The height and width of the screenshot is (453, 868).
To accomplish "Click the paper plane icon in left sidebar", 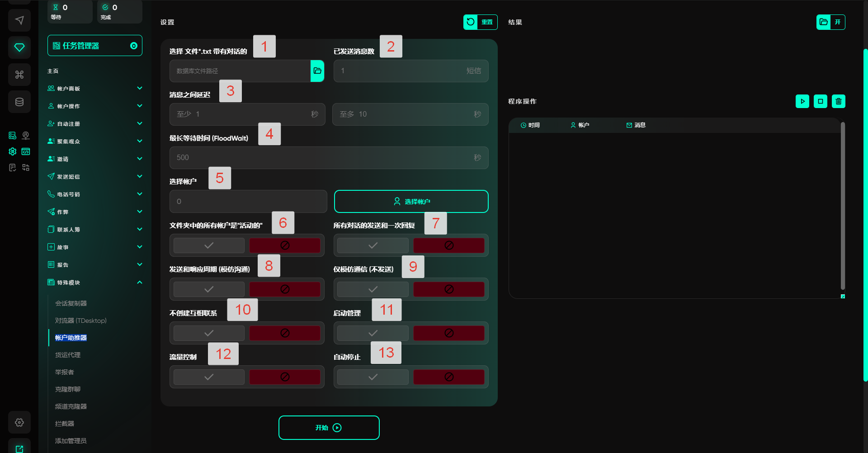I will (x=19, y=20).
